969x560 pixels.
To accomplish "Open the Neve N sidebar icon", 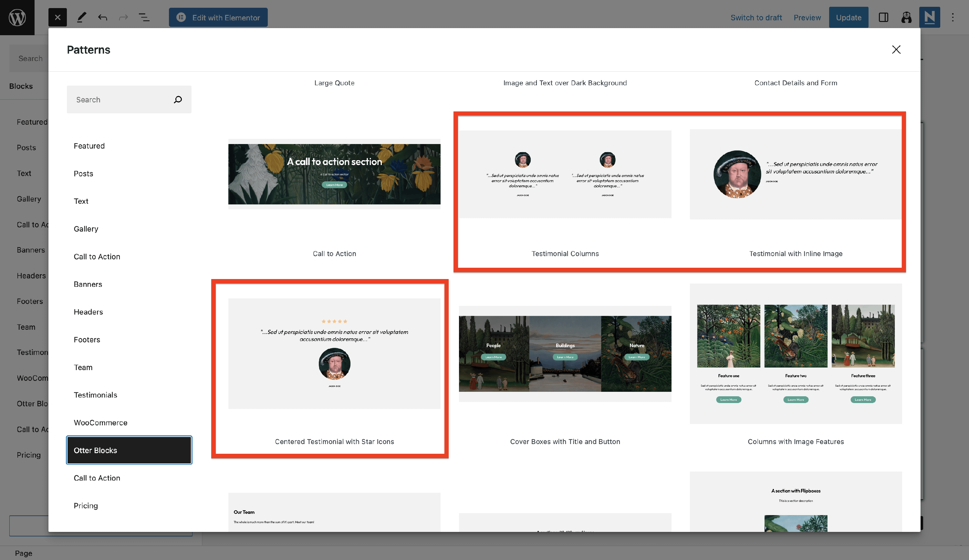I will [x=929, y=17].
